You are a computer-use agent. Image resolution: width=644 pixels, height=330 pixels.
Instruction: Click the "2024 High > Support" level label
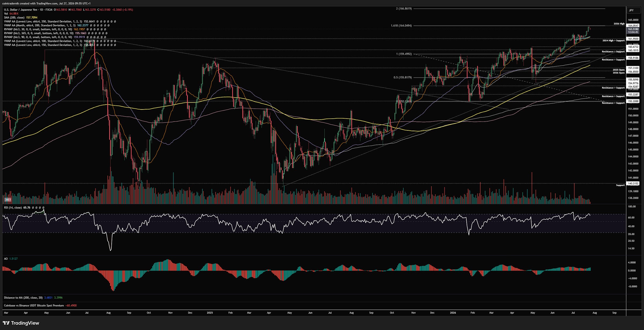pyautogui.click(x=613, y=41)
